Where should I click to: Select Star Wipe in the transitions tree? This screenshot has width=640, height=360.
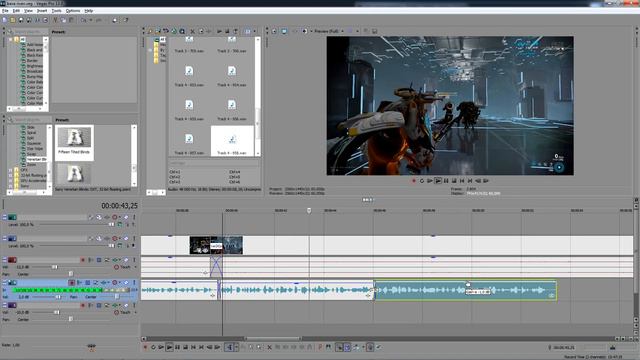point(35,149)
